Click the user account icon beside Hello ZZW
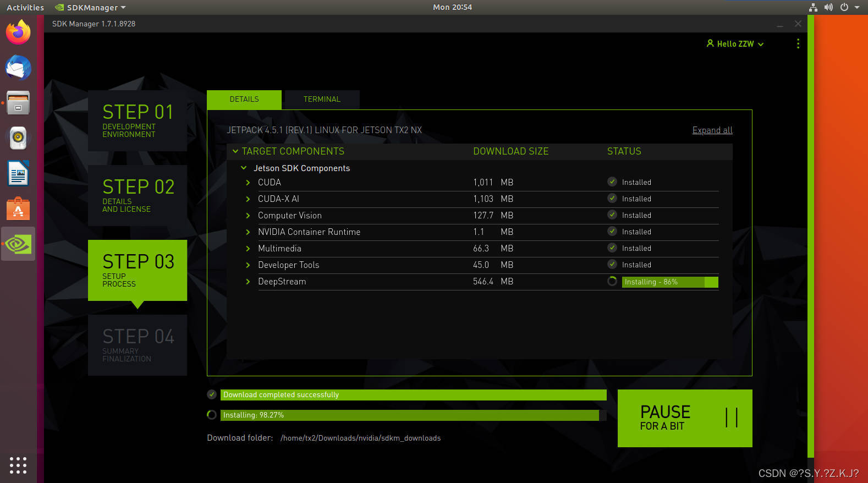Viewport: 868px width, 483px height. [x=710, y=43]
